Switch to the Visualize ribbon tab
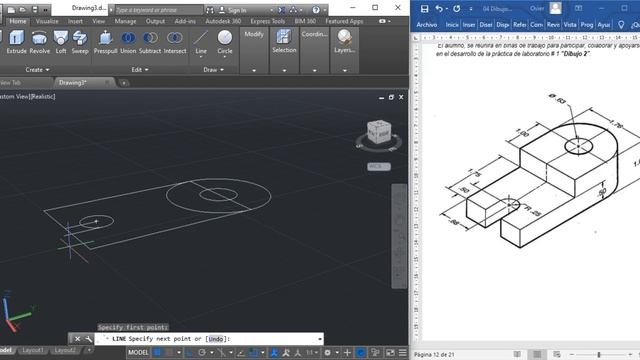Screen dimensions: 640x360 pyautogui.click(x=47, y=21)
